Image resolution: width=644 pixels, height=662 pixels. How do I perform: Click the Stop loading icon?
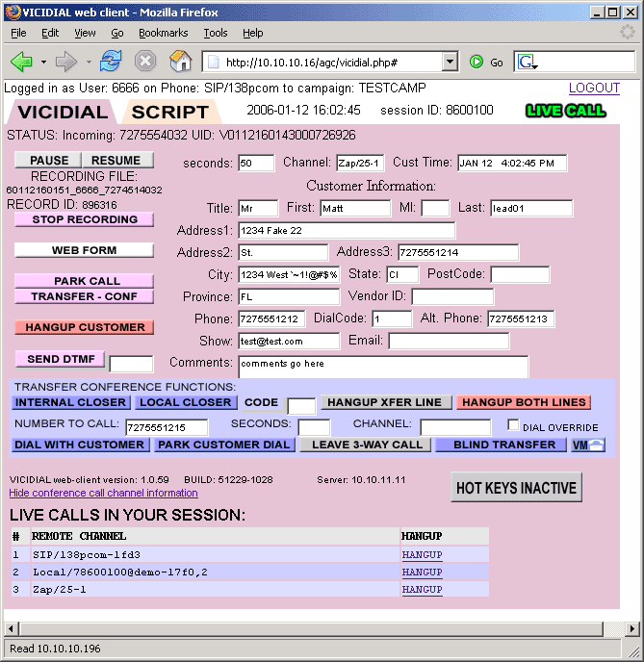[x=144, y=62]
